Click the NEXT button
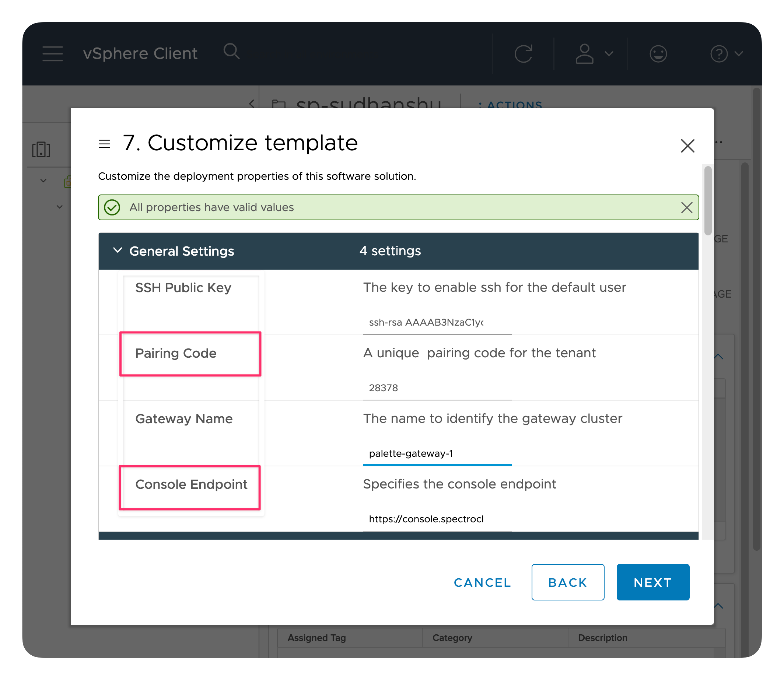This screenshot has height=680, width=784. (653, 582)
